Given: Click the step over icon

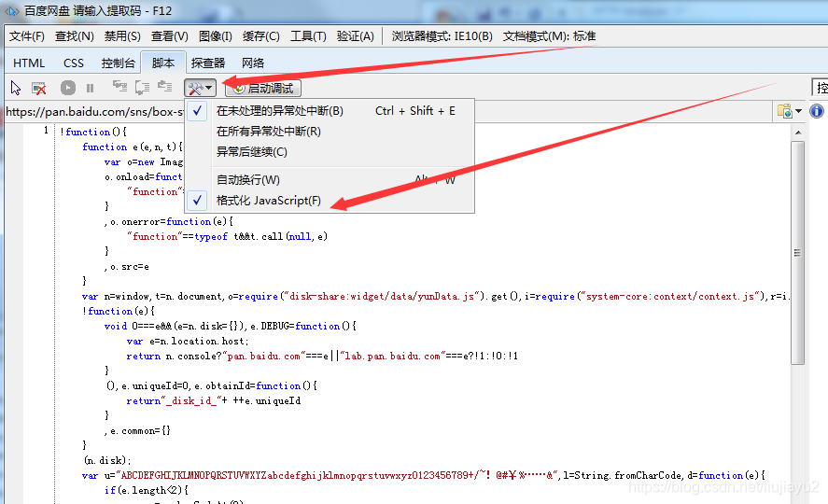Looking at the screenshot, I should pos(142,87).
